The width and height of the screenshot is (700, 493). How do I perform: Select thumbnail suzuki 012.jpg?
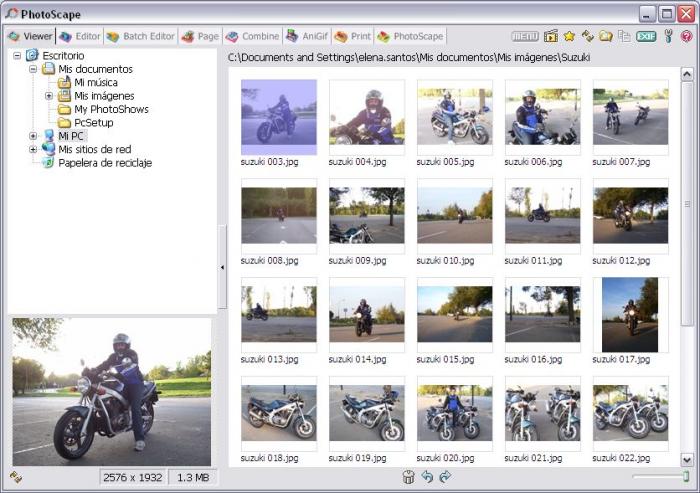[x=630, y=216]
